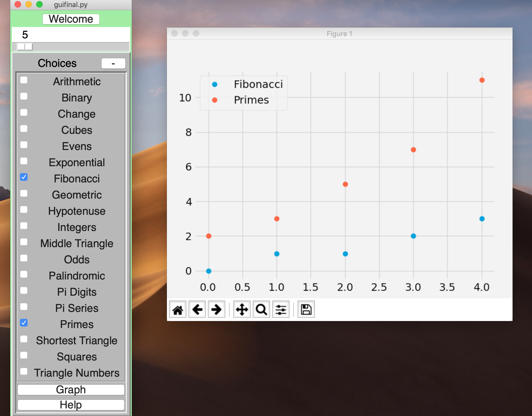Click the Save figure floppy disk icon
Screen dimensions: 532x416
click(306, 309)
